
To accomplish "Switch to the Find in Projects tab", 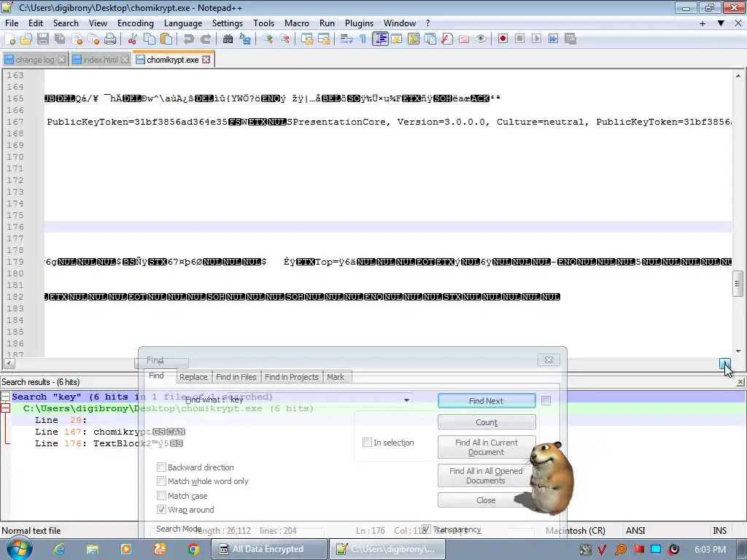I will [x=291, y=377].
